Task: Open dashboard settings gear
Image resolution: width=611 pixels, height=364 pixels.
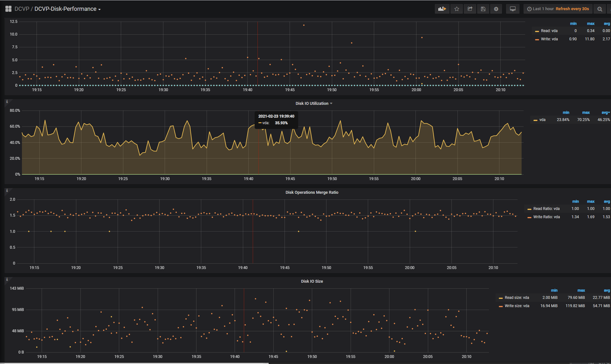Action: pyautogui.click(x=496, y=9)
